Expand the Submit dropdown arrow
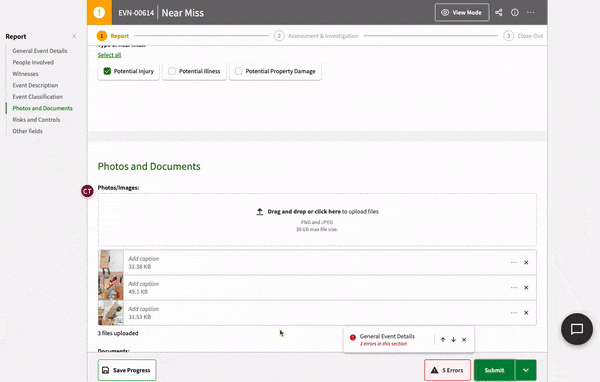Image resolution: width=600 pixels, height=382 pixels. pos(526,370)
